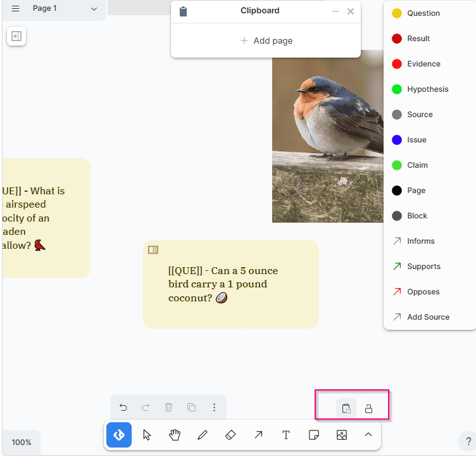476x464 pixels.
Task: Select the Question node type
Action: pos(429,13)
